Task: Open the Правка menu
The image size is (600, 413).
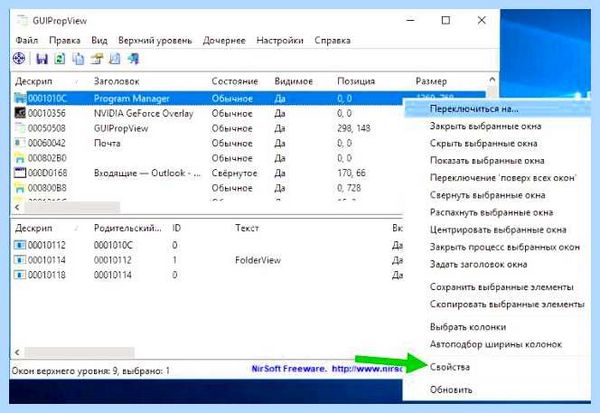Action: click(x=65, y=41)
